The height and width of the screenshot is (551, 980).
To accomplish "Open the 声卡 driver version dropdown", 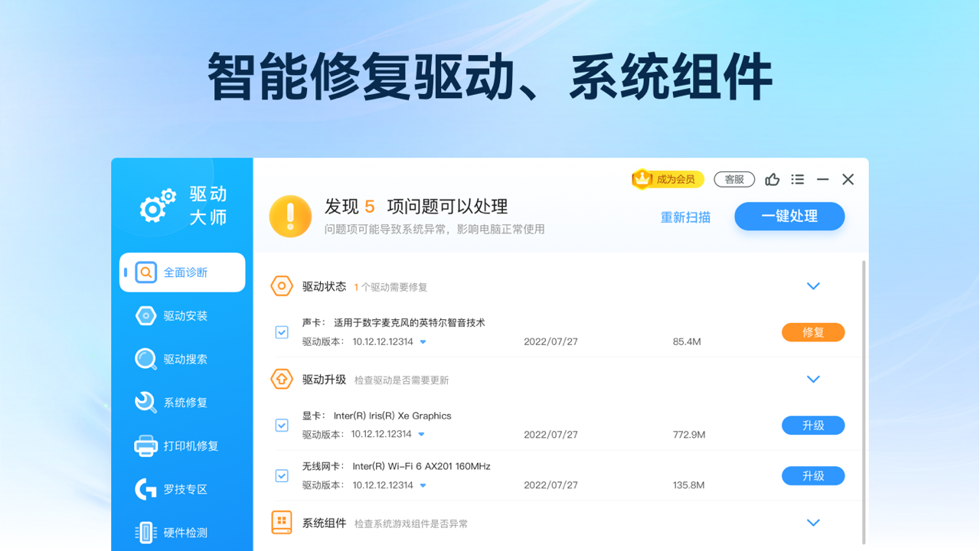I will (x=423, y=342).
